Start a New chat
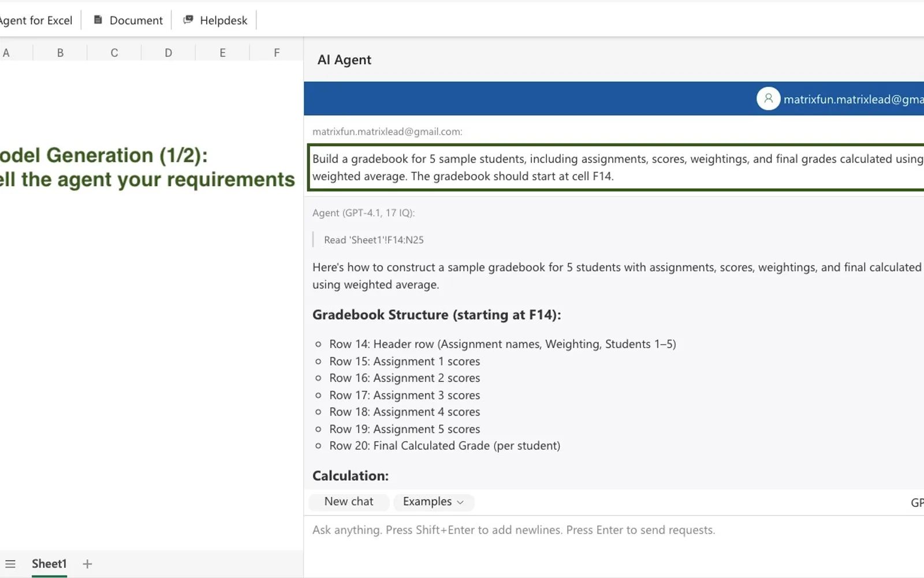Viewport: 924px width, 578px height. [x=349, y=502]
